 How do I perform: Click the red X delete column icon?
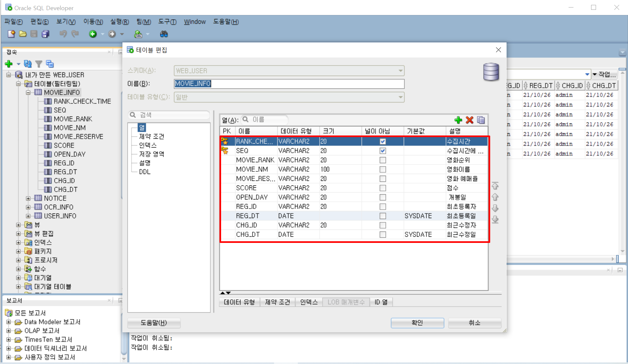[470, 120]
